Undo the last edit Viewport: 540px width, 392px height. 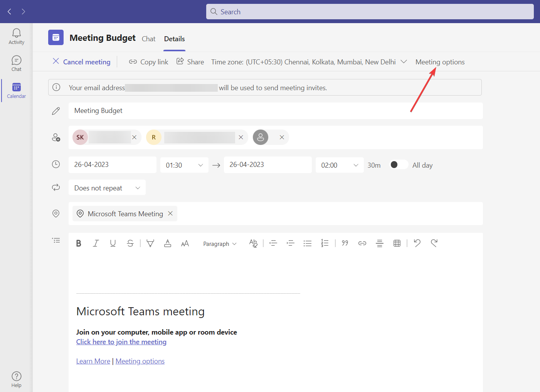417,243
